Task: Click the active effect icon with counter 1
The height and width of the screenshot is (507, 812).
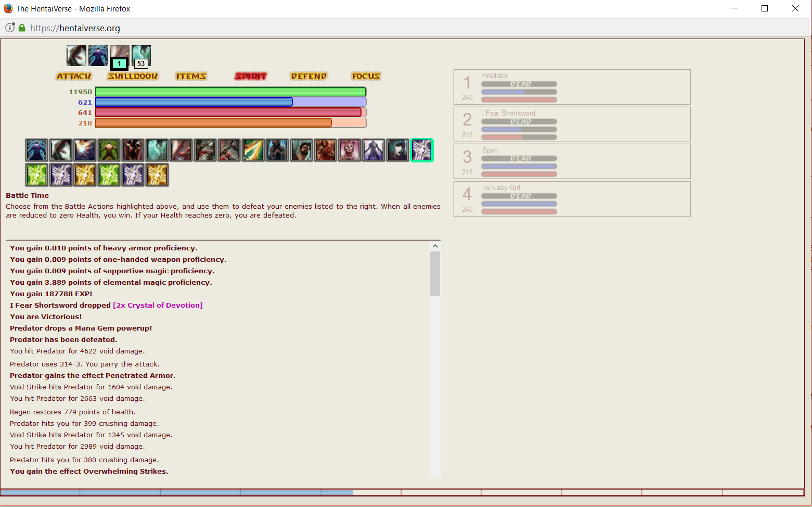Action: (120, 57)
